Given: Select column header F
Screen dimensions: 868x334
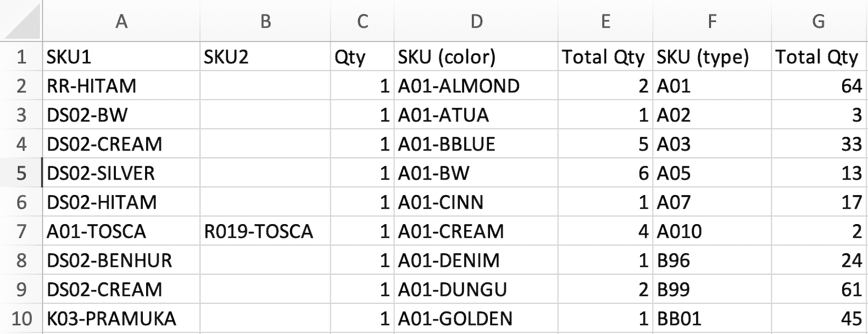Looking at the screenshot, I should click(x=711, y=22).
